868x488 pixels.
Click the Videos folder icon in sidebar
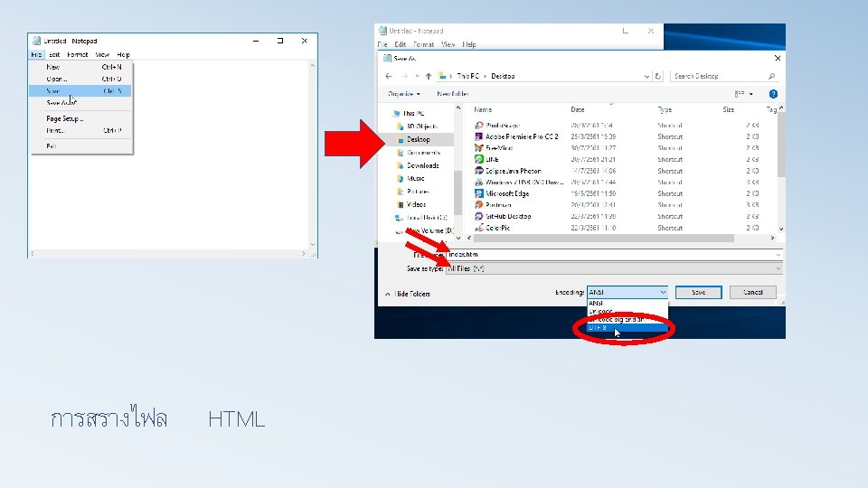tap(400, 205)
